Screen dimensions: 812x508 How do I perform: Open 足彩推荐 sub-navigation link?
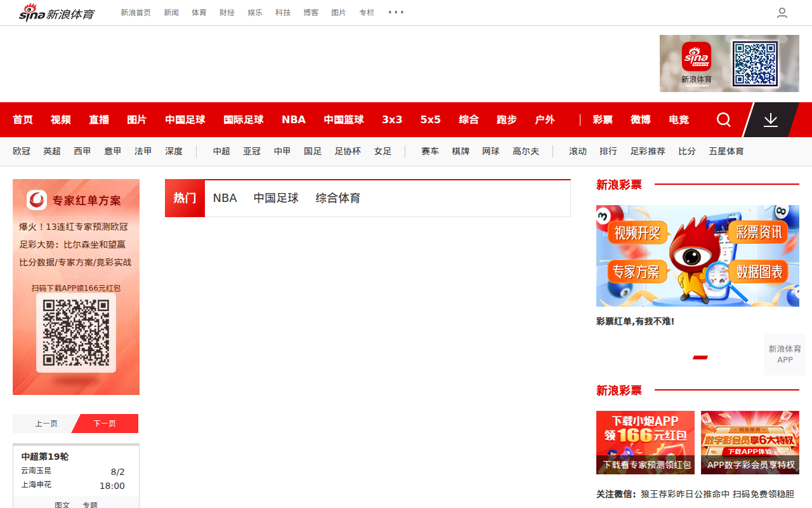tap(648, 151)
